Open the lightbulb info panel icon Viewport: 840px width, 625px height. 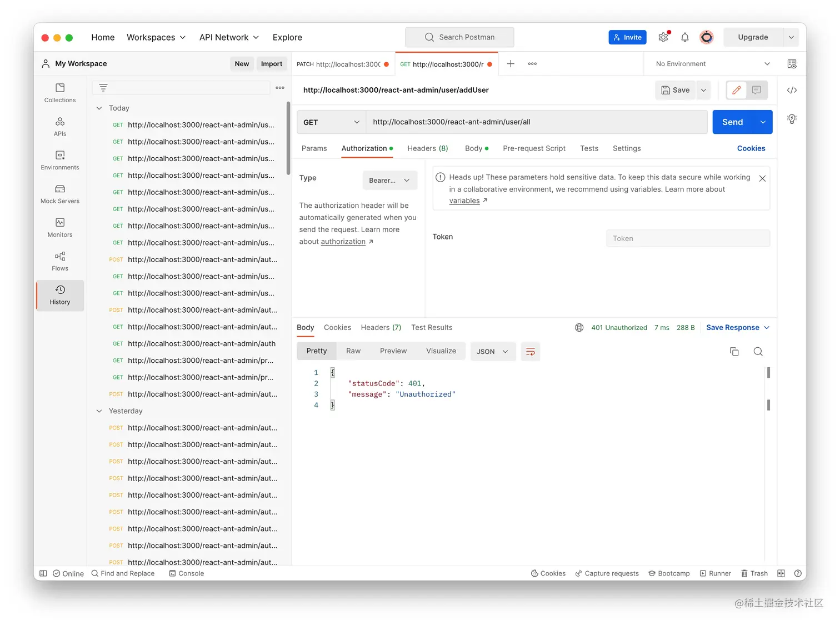click(792, 119)
